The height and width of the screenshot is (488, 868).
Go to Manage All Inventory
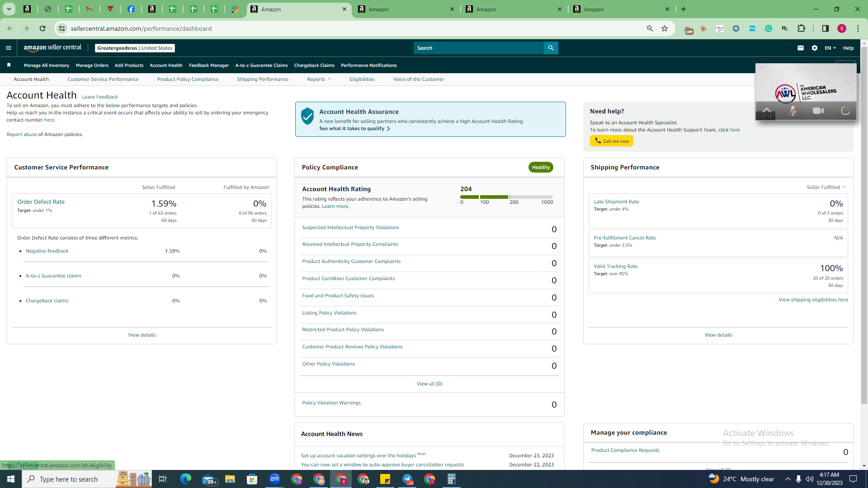47,65
